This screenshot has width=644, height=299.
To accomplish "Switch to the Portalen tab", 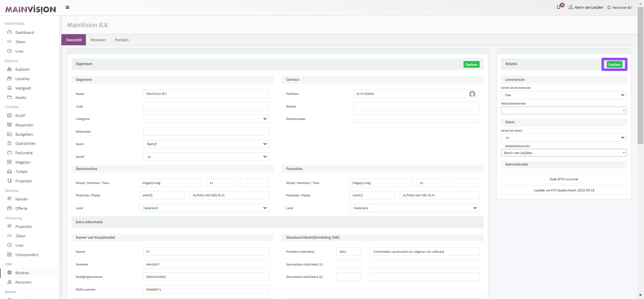I will pyautogui.click(x=121, y=40).
